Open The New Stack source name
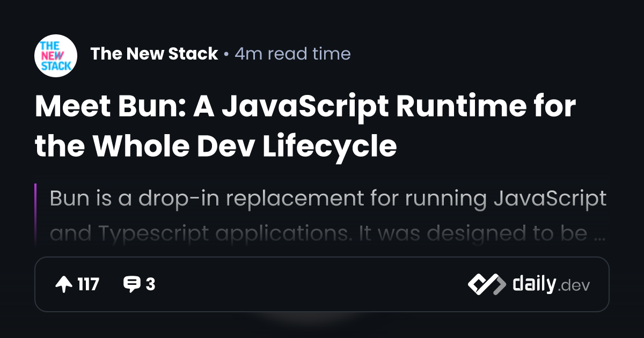 [x=155, y=54]
